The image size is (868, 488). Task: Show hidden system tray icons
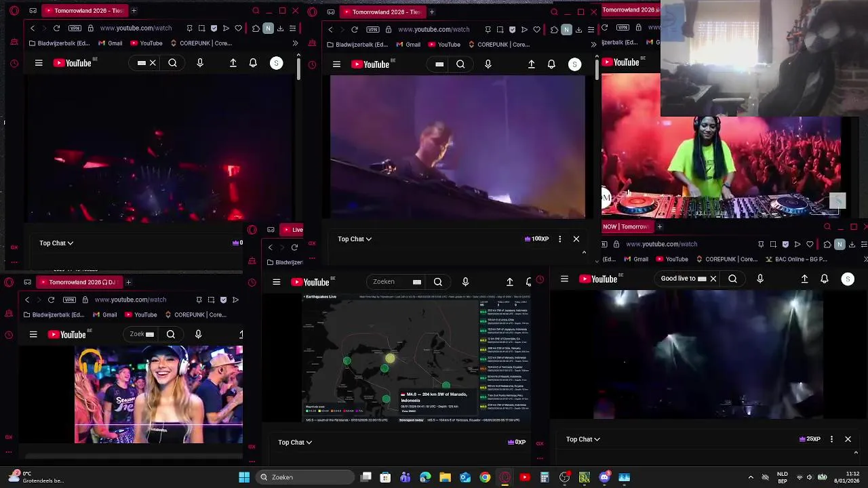751,477
